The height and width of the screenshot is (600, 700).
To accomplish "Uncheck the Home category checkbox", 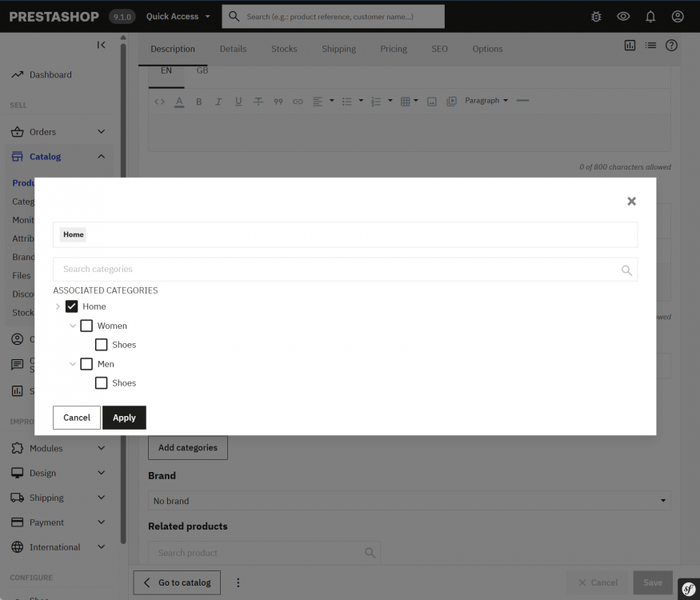I will (x=71, y=306).
